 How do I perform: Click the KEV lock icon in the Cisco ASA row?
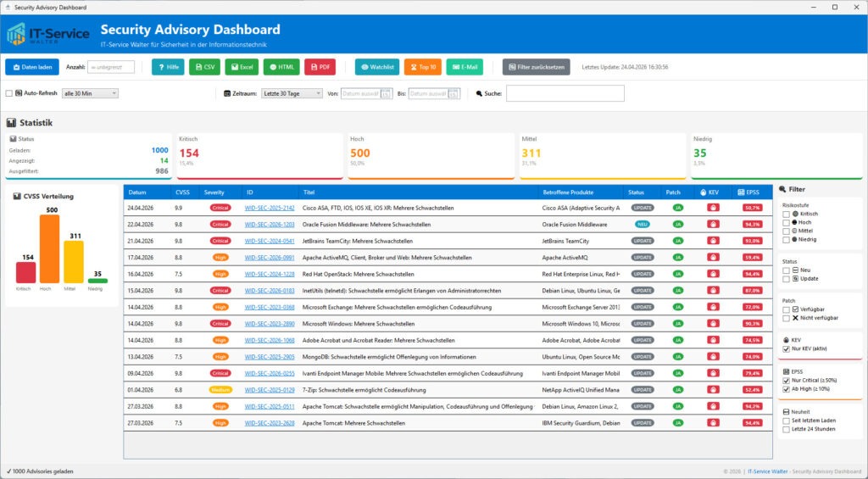713,208
